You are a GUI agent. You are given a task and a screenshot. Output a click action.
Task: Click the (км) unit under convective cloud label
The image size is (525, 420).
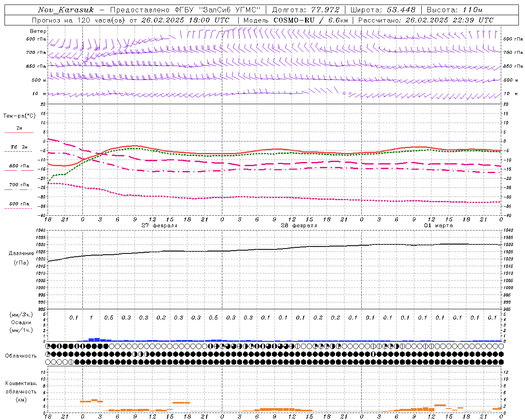point(21,399)
